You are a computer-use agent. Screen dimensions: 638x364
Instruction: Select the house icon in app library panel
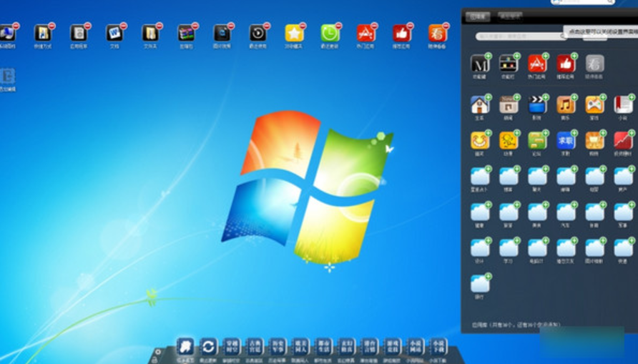point(479,105)
